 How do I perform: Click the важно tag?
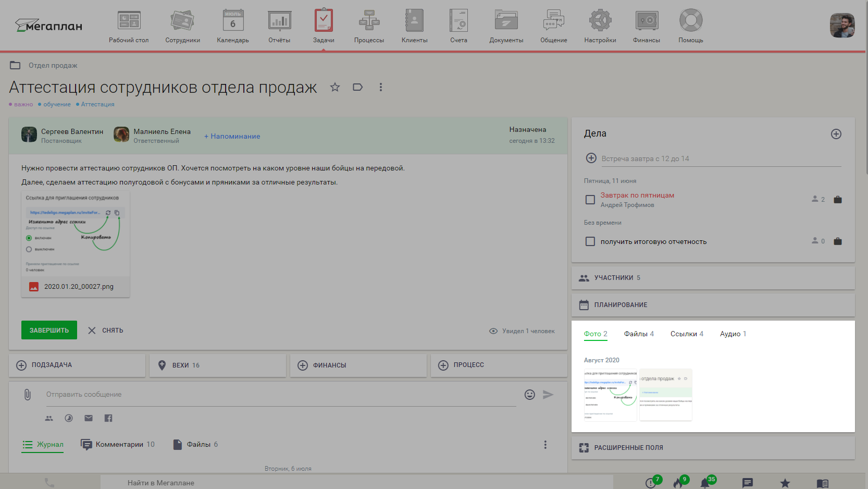[x=21, y=104]
